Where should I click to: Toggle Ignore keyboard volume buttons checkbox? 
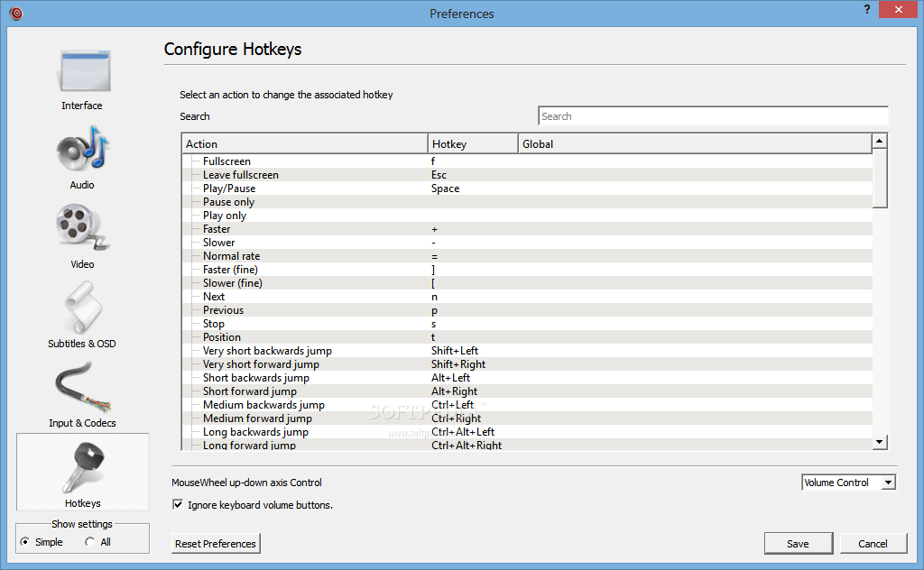(178, 505)
